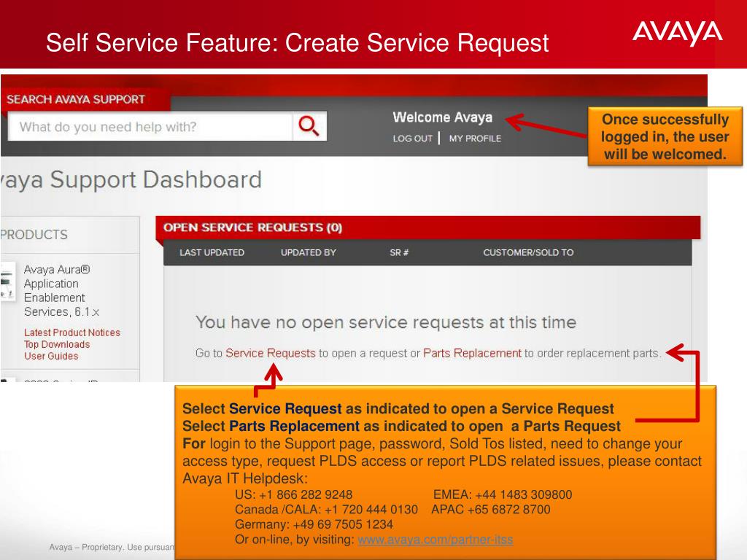Visit www.avaya.com/partner-itss link
The width and height of the screenshot is (747, 560).
pyautogui.click(x=435, y=540)
